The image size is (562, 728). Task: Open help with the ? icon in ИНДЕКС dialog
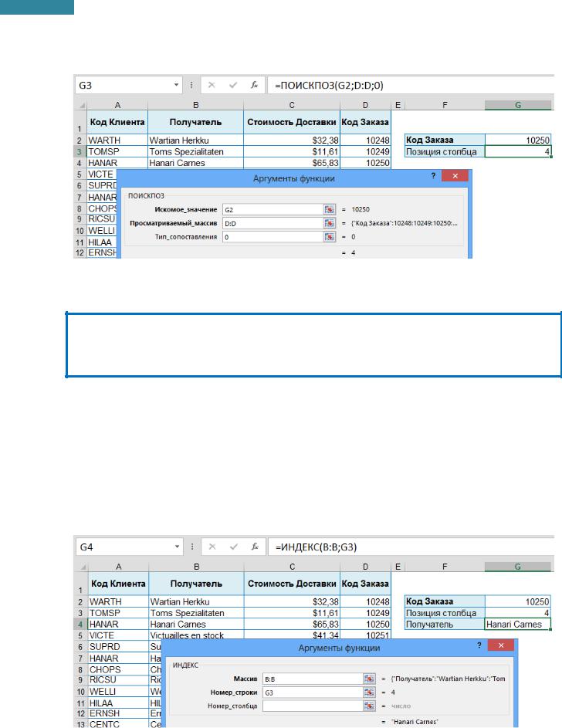tap(479, 645)
